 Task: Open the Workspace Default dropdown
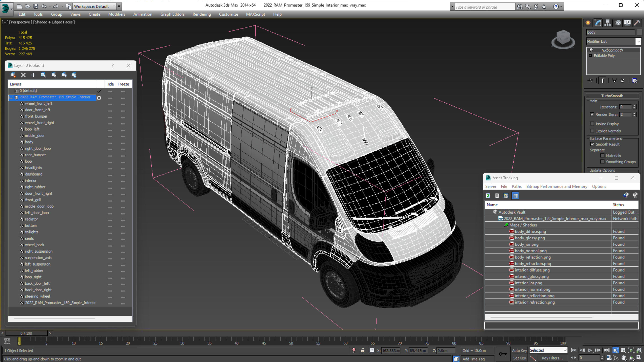[114, 6]
